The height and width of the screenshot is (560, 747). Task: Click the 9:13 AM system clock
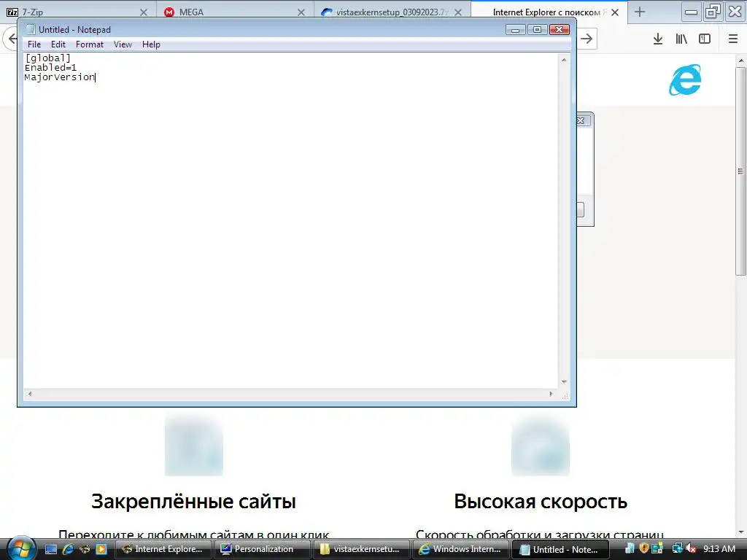tap(719, 549)
